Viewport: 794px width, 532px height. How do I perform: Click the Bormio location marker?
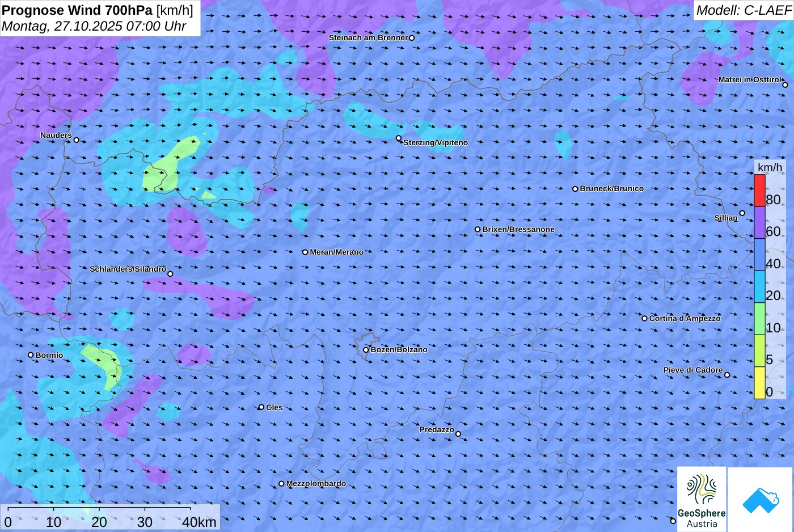click(31, 355)
